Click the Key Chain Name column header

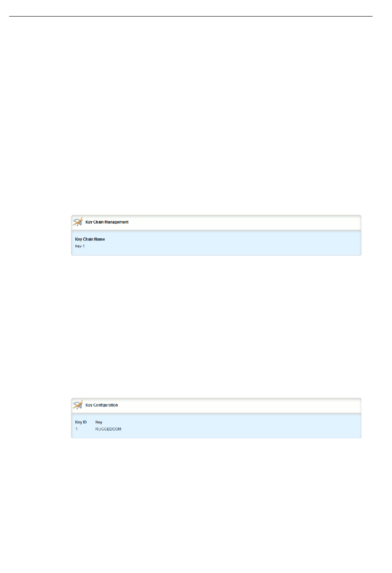pos(90,239)
